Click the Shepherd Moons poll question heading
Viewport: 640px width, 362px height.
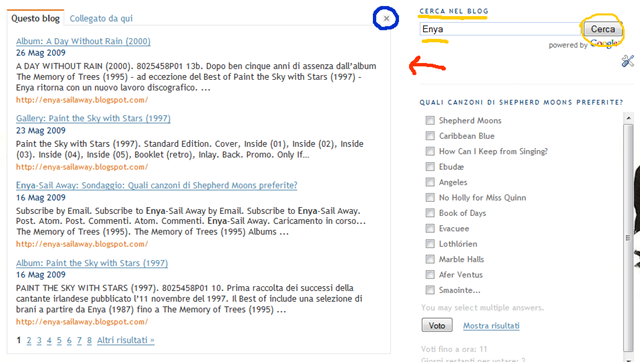521,102
